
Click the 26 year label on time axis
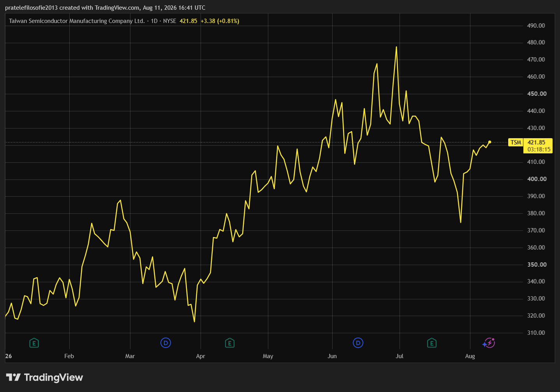click(9, 356)
